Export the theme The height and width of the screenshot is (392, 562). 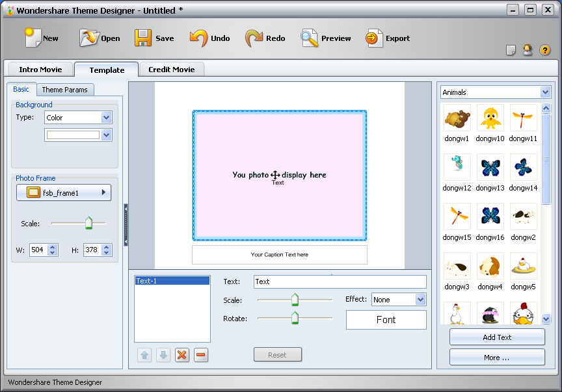pos(373,38)
